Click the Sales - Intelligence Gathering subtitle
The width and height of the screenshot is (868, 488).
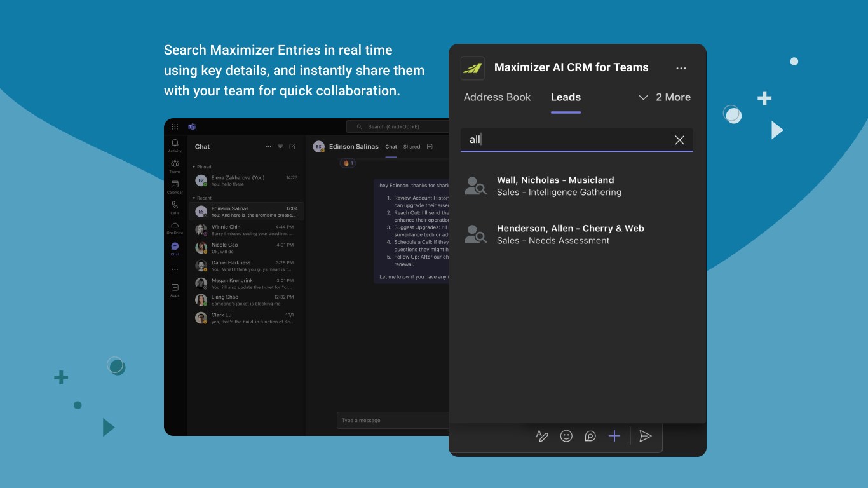(559, 192)
